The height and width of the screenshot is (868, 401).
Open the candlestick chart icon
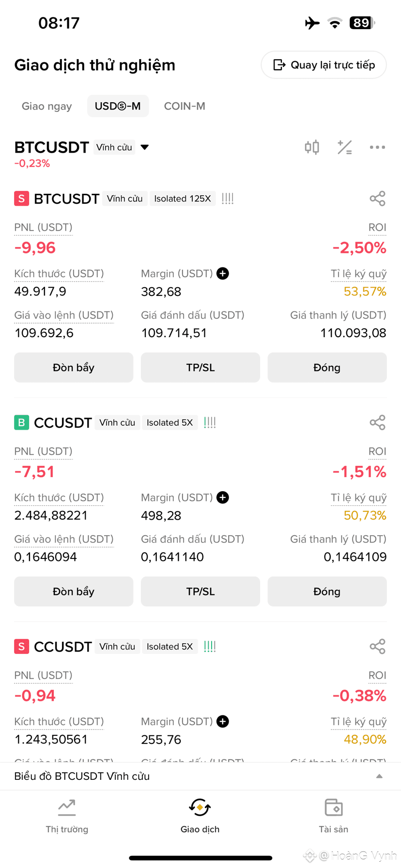click(x=312, y=147)
